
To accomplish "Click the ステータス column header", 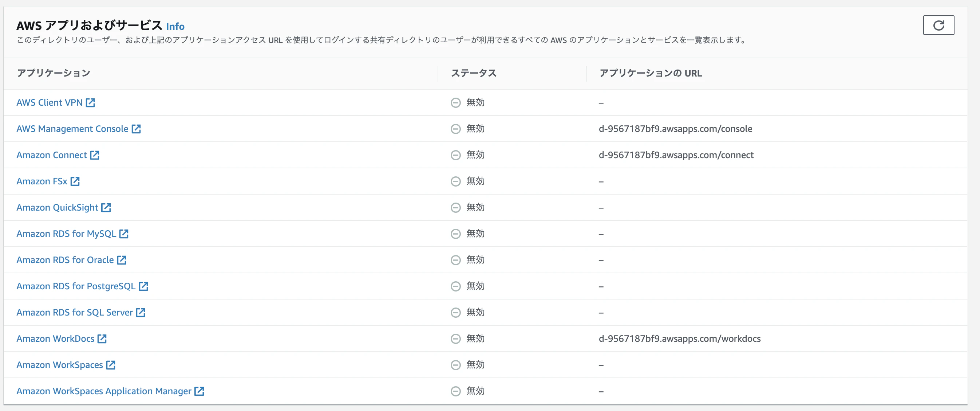I will [474, 73].
